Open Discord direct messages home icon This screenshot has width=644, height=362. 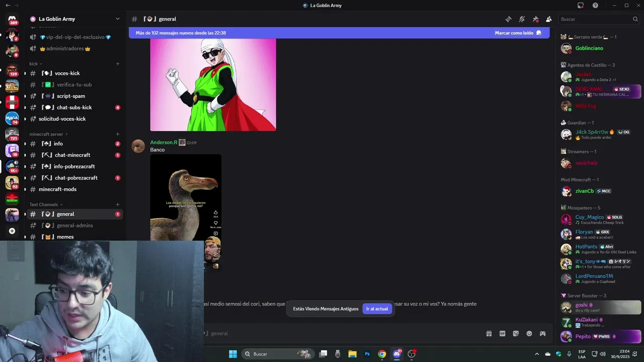(12, 19)
